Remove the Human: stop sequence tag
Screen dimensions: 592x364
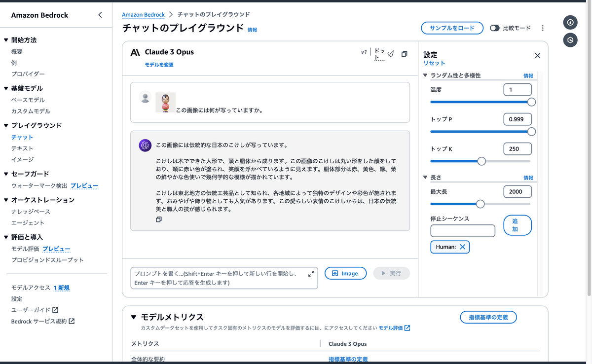pyautogui.click(x=462, y=247)
